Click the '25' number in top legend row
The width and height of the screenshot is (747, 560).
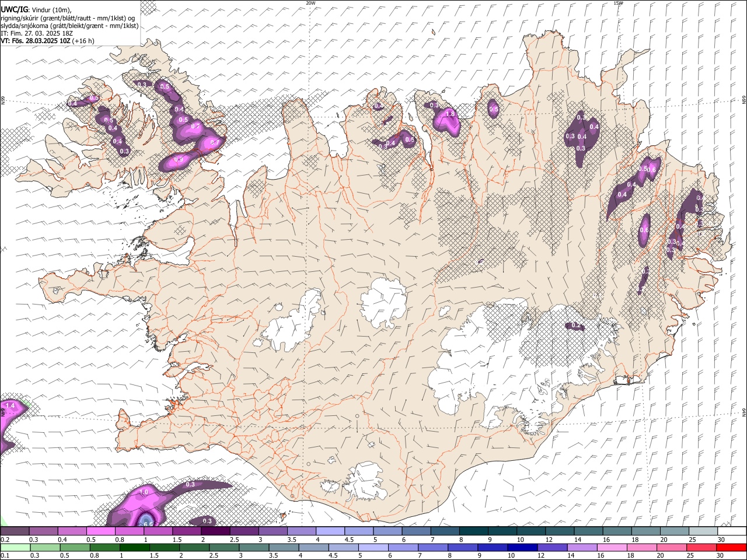click(x=692, y=540)
